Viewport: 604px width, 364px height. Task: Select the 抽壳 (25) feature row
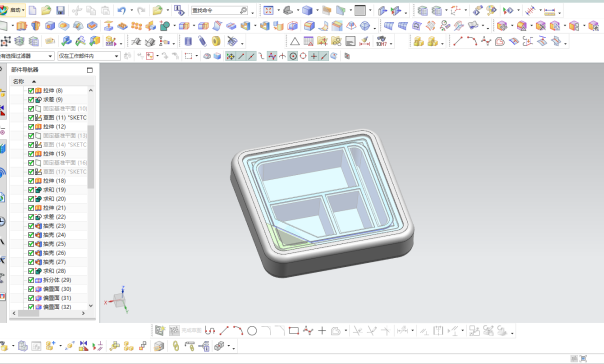pos(54,244)
